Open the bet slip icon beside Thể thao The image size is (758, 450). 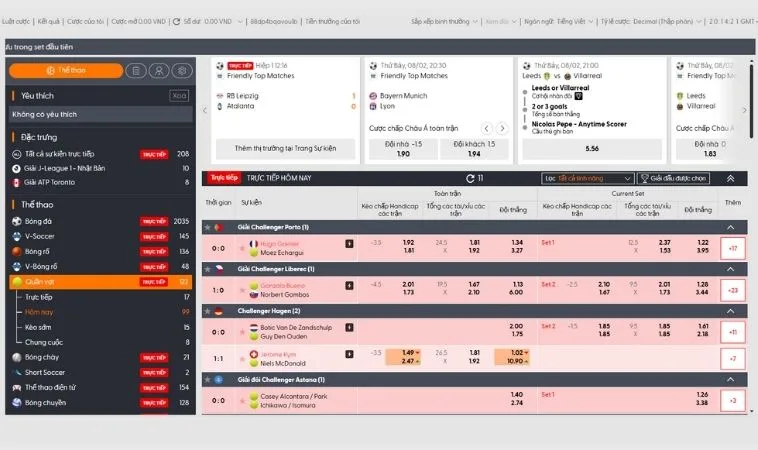point(136,71)
